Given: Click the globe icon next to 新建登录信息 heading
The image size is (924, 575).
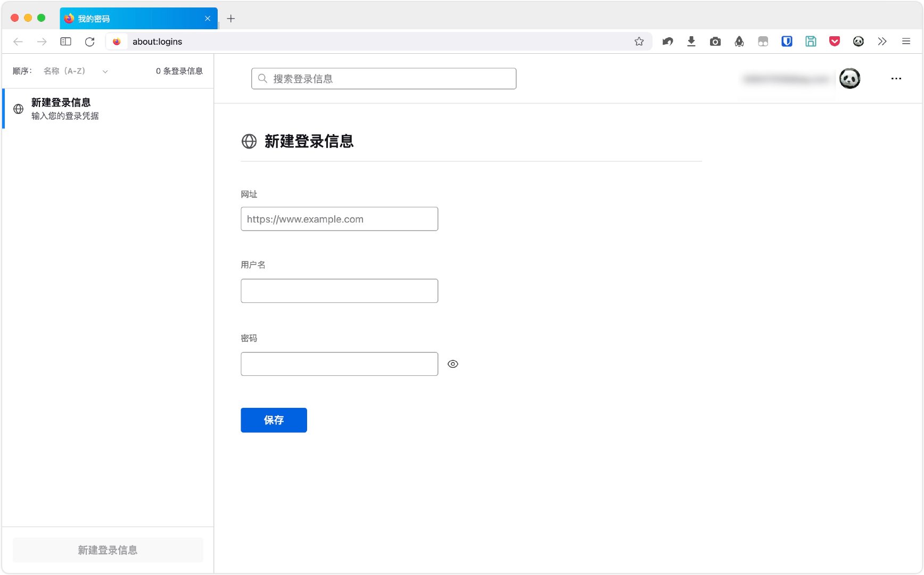Looking at the screenshot, I should coord(249,142).
